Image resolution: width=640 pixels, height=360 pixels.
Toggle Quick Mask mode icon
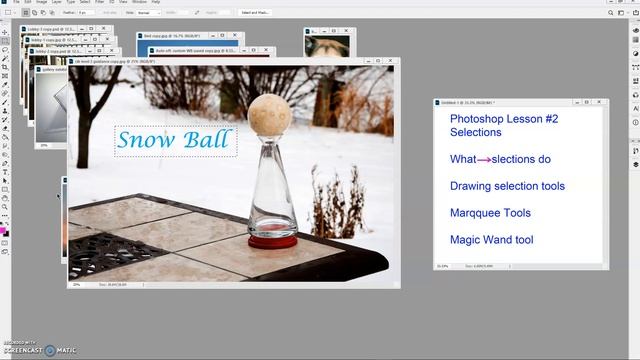[x=5, y=243]
